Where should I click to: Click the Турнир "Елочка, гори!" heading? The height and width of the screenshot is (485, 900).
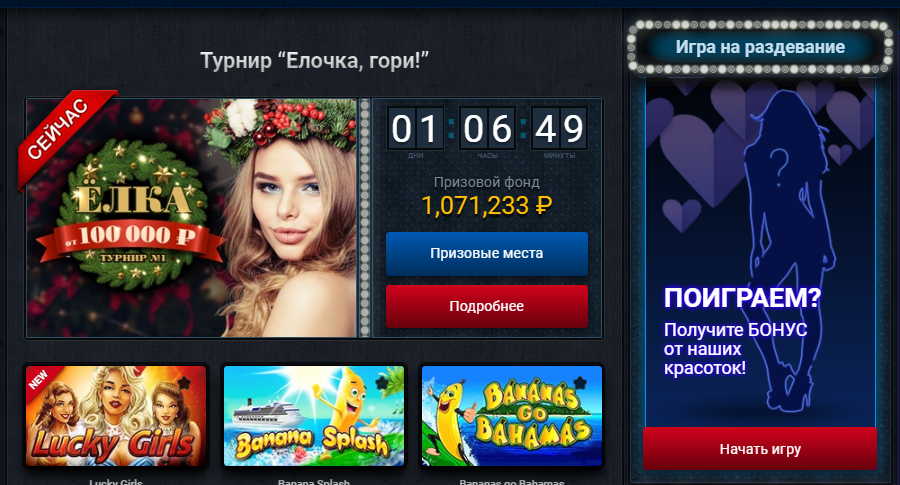point(315,60)
